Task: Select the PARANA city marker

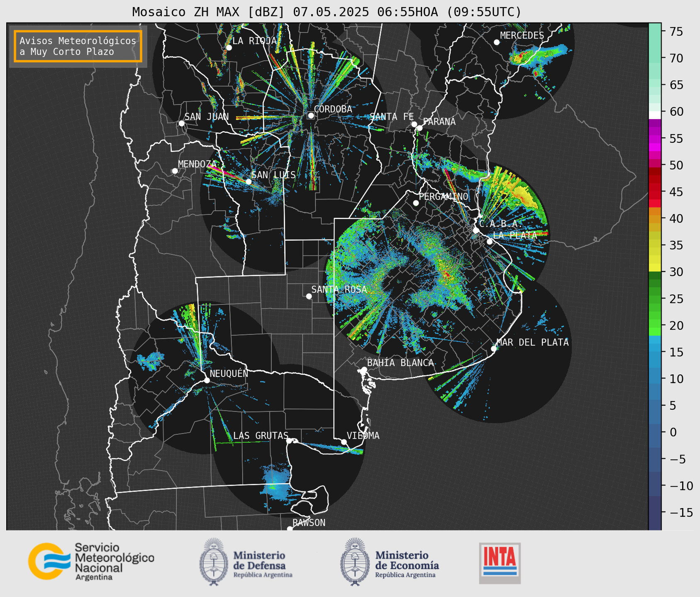Action: coord(420,128)
